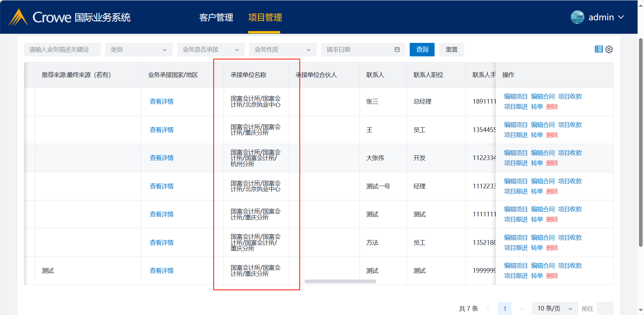Click the calendar icon in date field
644x315 pixels.
pos(397,50)
